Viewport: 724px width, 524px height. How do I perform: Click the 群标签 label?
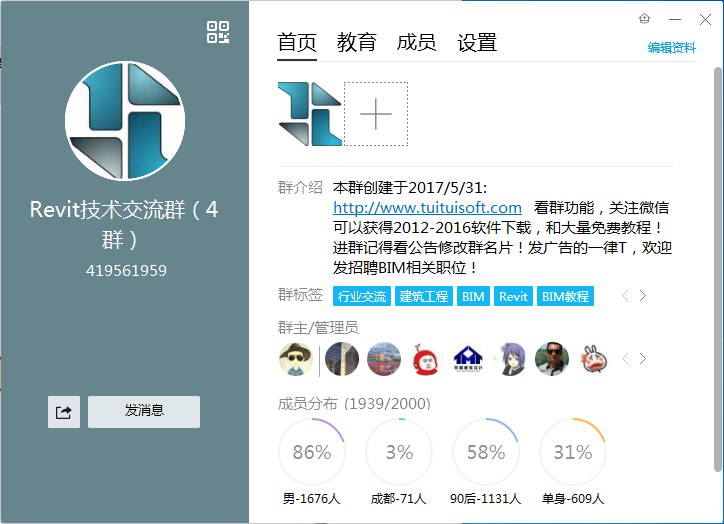[300, 295]
